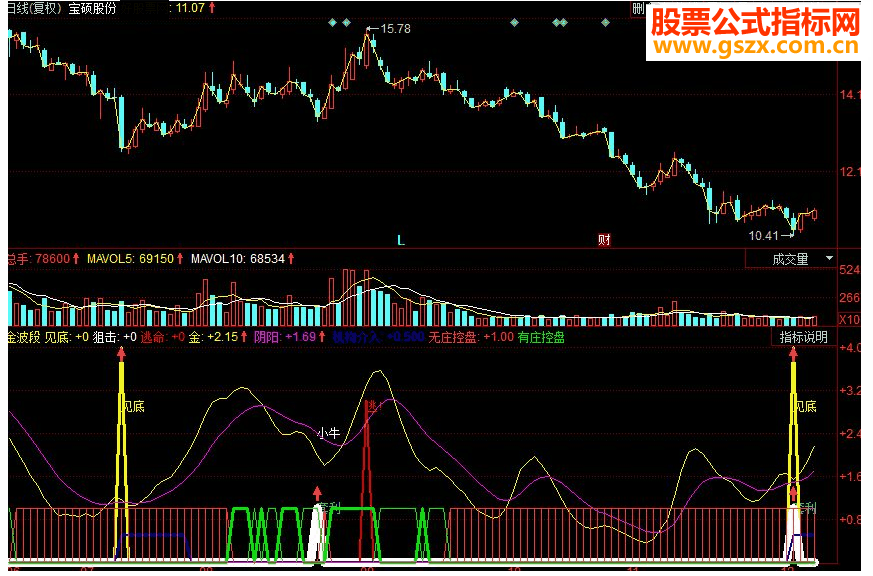873x576 pixels.
Task: Click the left 见底 signal label
Action: click(134, 407)
